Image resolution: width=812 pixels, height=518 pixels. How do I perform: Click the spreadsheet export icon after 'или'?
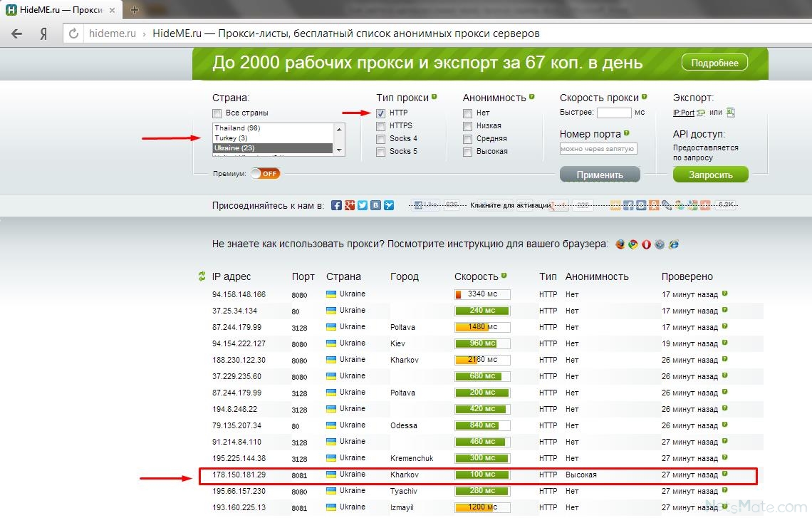(730, 112)
